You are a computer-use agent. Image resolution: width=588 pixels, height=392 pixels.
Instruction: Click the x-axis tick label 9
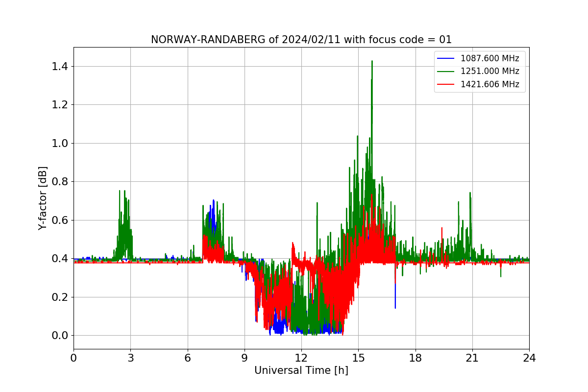(x=245, y=358)
